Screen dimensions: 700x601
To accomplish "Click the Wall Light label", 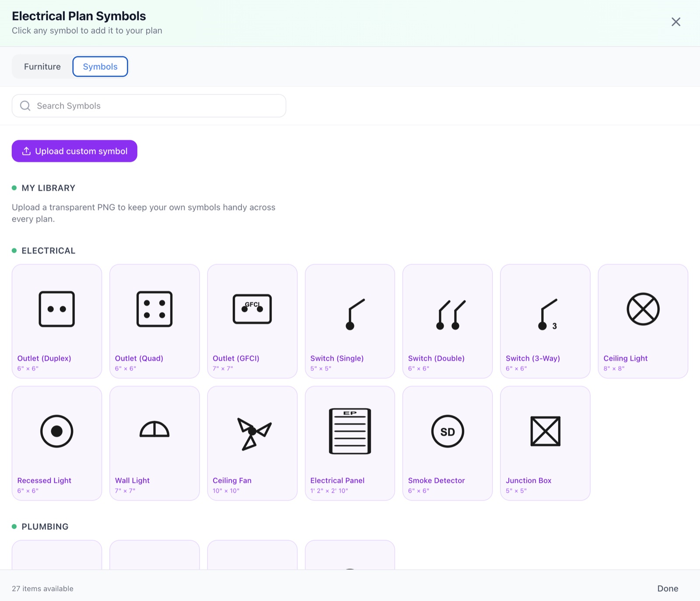I will (132, 480).
